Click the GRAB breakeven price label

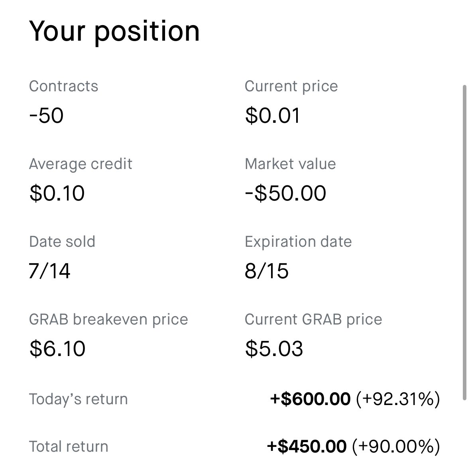[x=108, y=320]
